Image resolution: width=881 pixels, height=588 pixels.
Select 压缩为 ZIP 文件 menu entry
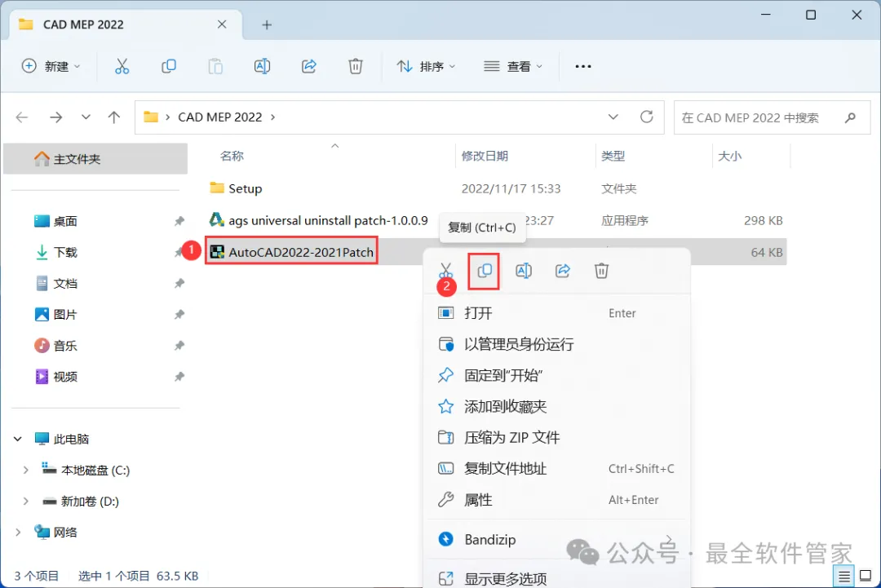point(556,437)
